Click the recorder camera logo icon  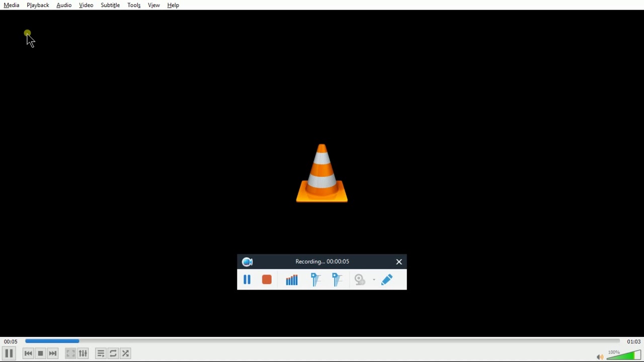pyautogui.click(x=248, y=262)
